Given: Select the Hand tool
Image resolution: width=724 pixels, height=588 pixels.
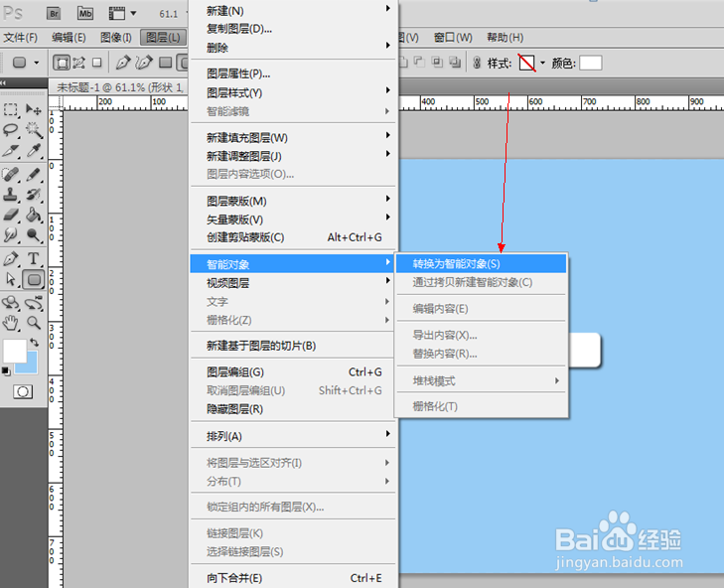Looking at the screenshot, I should coord(10,323).
